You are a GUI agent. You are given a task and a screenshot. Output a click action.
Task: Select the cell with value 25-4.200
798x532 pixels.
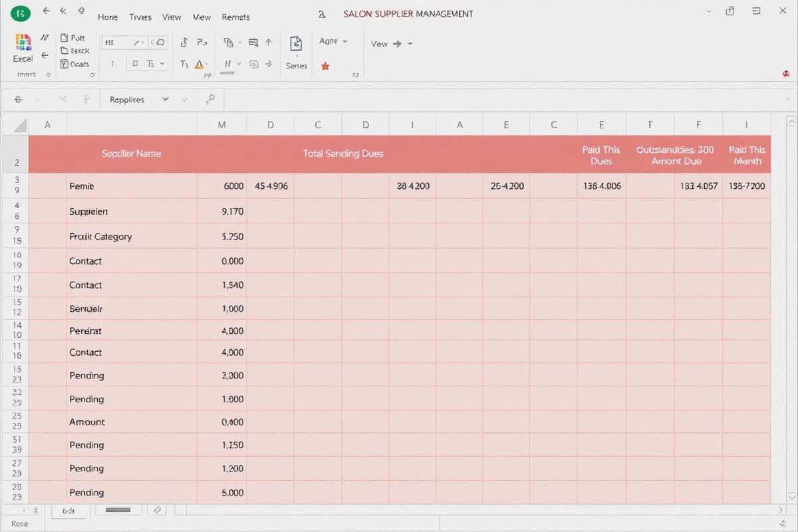(x=507, y=186)
